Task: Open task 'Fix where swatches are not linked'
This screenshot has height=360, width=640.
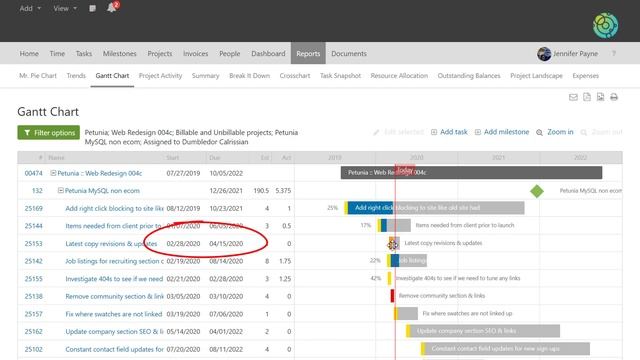Action: [114, 314]
